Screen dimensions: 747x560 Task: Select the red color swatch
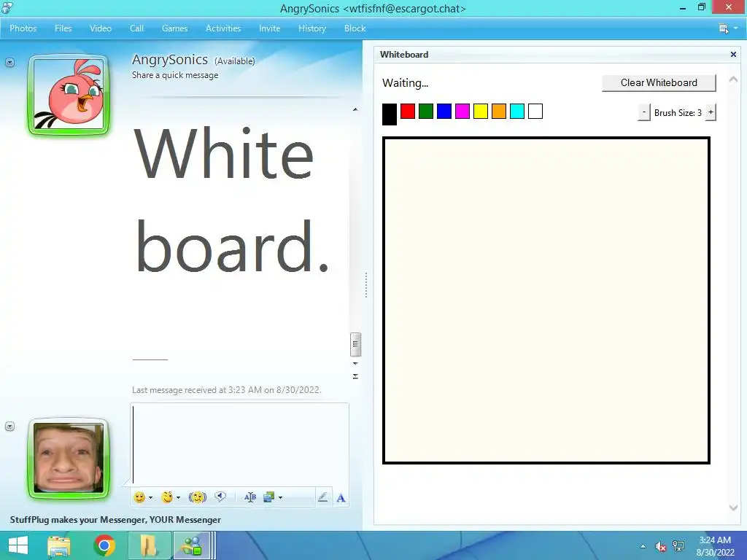point(408,112)
